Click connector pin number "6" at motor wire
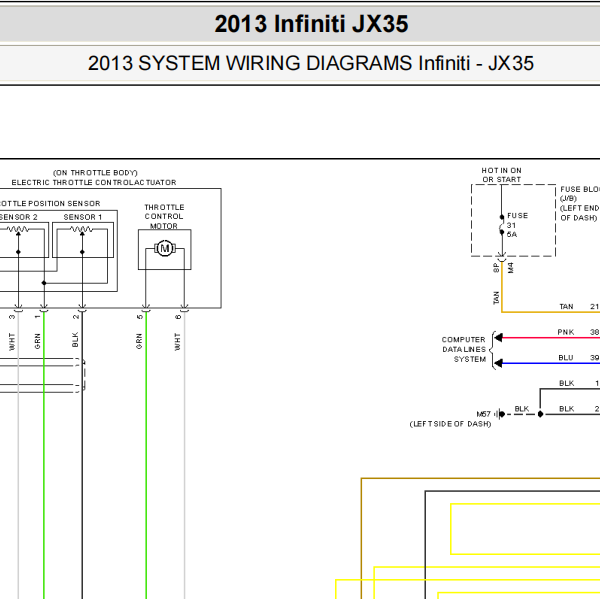This screenshot has height=599, width=600. pyautogui.click(x=178, y=317)
